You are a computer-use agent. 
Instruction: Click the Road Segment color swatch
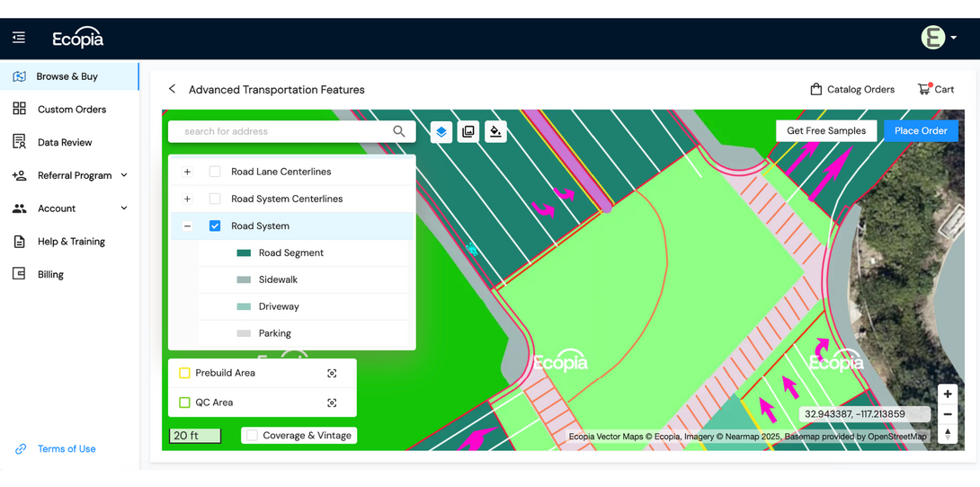[244, 252]
